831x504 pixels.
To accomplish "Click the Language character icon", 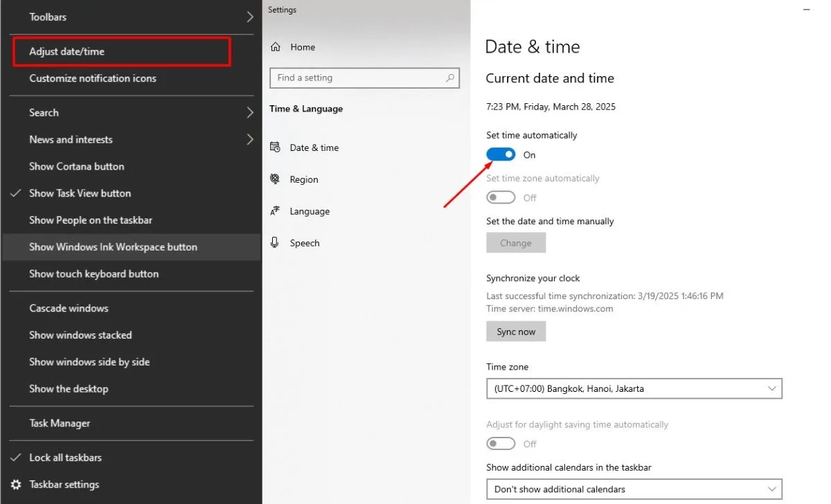I will pyautogui.click(x=276, y=211).
